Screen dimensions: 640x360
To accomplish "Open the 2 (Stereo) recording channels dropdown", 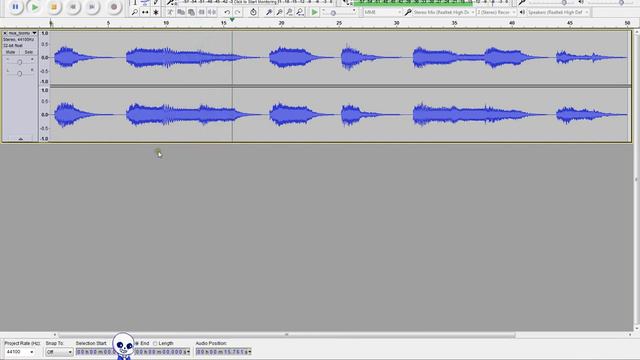I will click(496, 12).
